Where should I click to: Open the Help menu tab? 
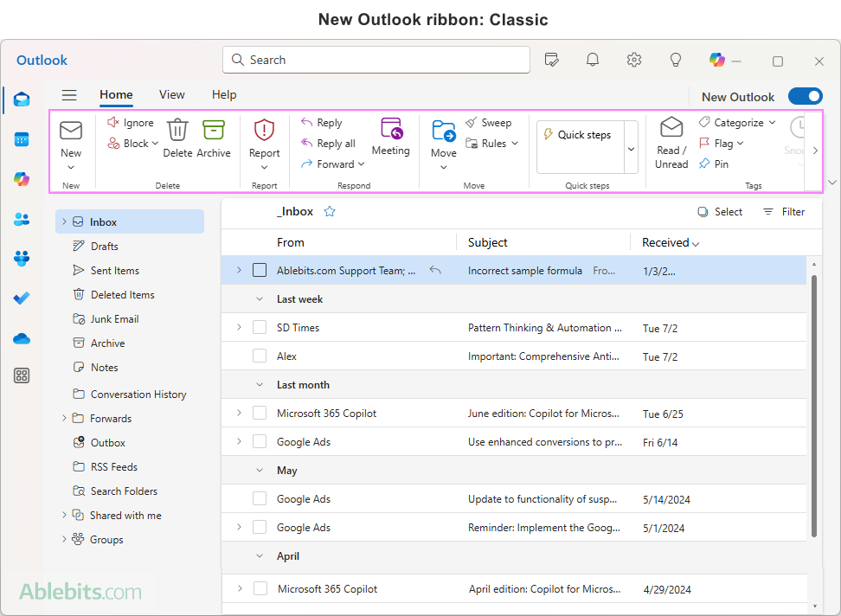tap(224, 95)
